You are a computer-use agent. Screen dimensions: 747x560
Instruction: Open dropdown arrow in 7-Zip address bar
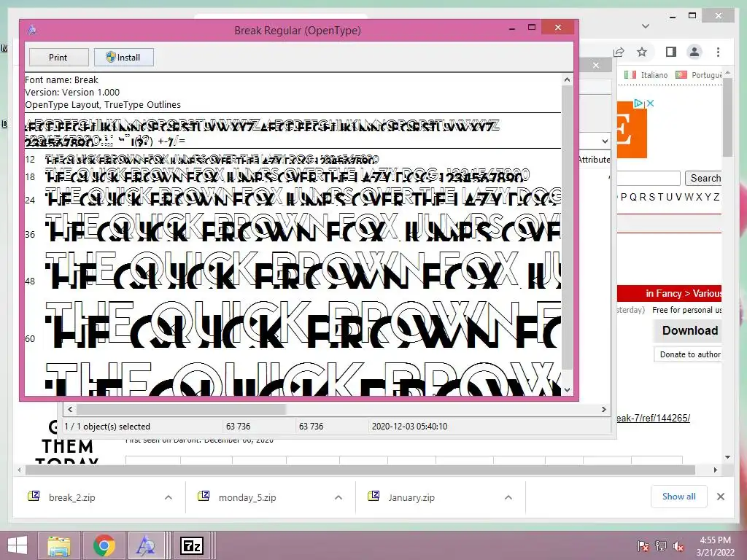tap(605, 141)
